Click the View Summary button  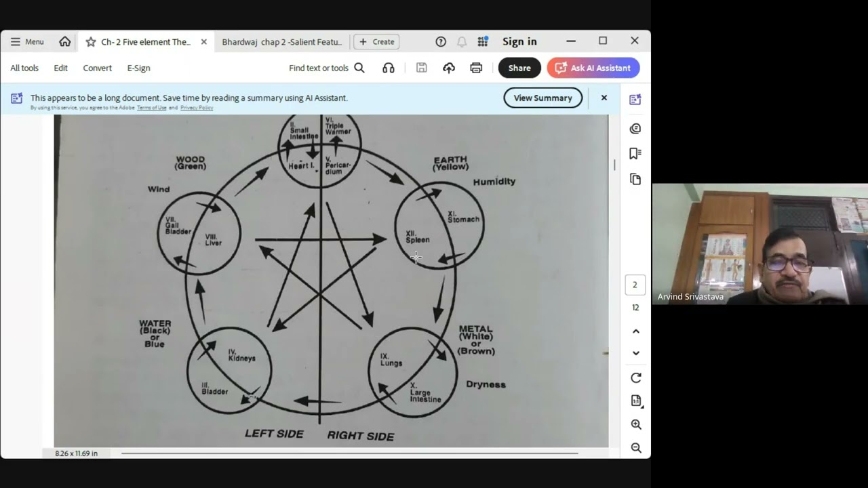coord(542,98)
